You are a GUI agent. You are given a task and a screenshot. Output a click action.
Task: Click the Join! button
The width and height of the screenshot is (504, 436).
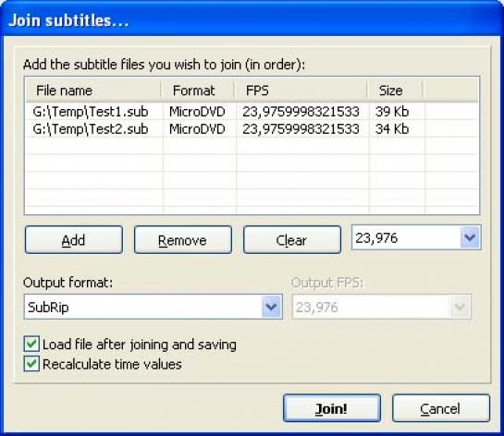pyautogui.click(x=332, y=408)
